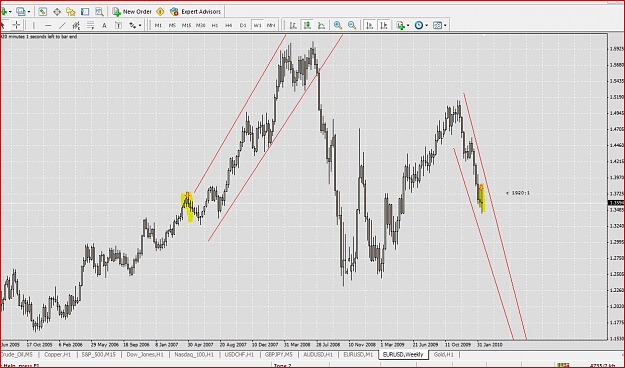Zoom out on the chart
This screenshot has height=368, width=625.
pyautogui.click(x=352, y=26)
